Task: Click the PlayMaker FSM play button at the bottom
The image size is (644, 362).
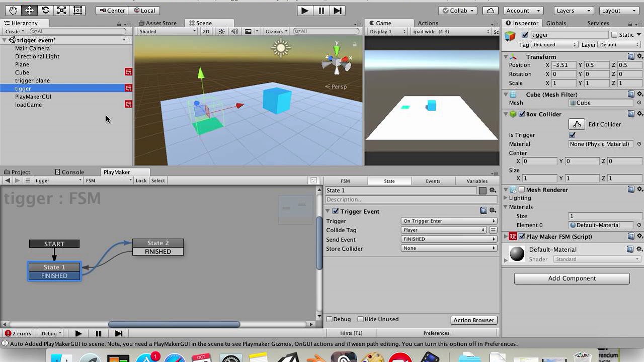Action: [78, 333]
